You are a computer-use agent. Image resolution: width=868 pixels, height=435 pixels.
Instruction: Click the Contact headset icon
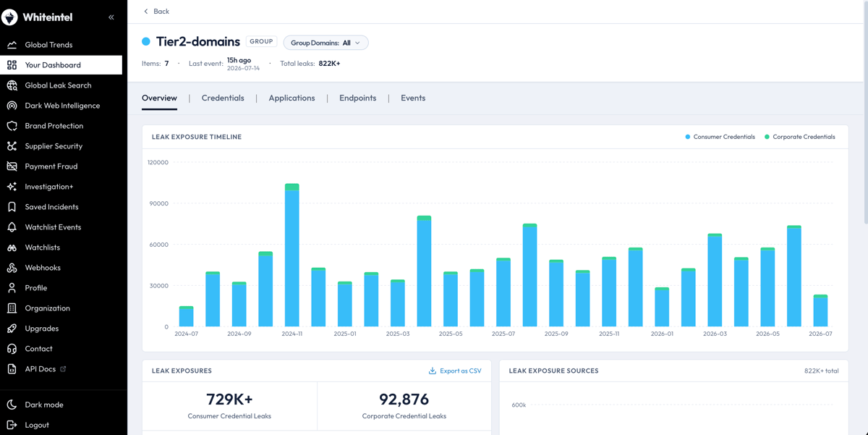click(12, 349)
